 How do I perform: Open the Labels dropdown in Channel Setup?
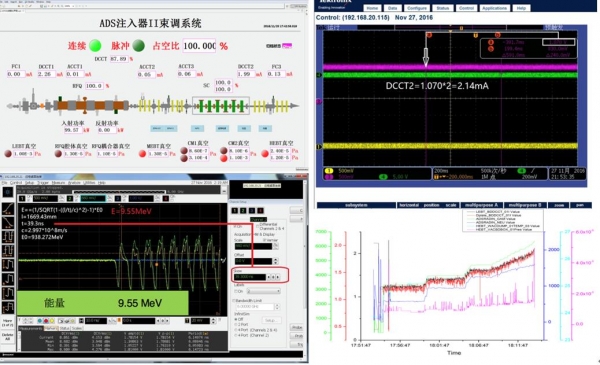coord(264,291)
